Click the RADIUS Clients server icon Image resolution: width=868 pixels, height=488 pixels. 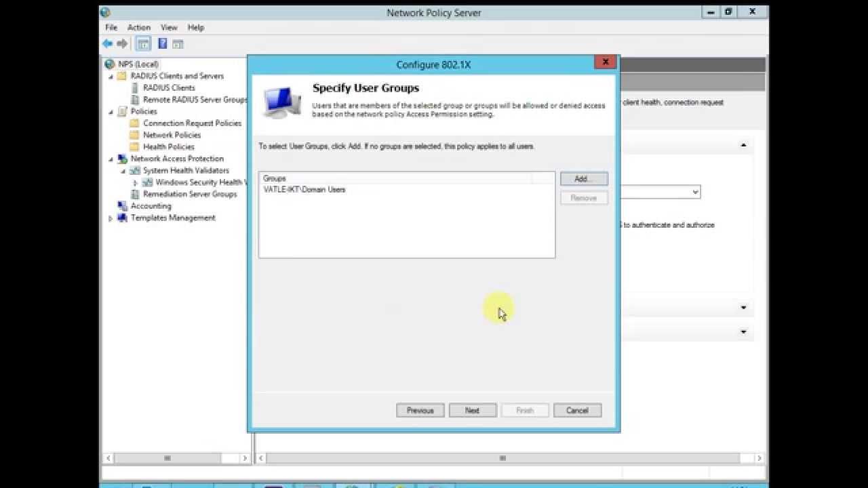point(134,87)
